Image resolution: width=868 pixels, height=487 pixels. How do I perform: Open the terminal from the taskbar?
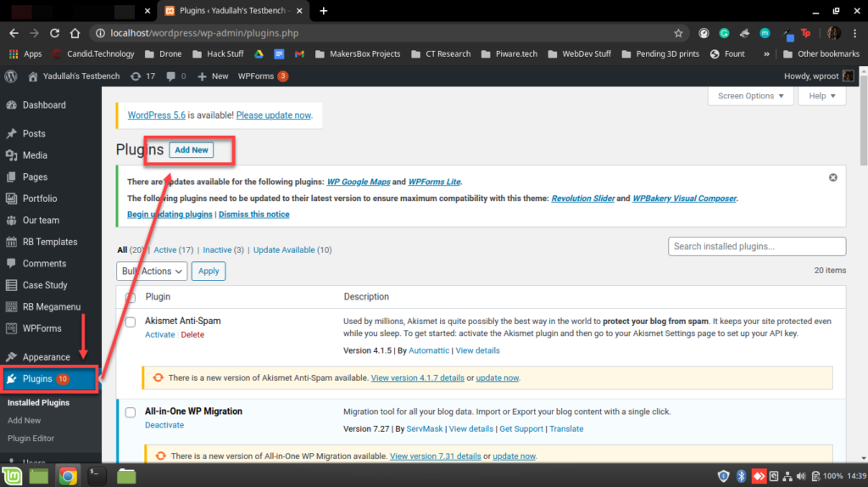click(x=97, y=476)
